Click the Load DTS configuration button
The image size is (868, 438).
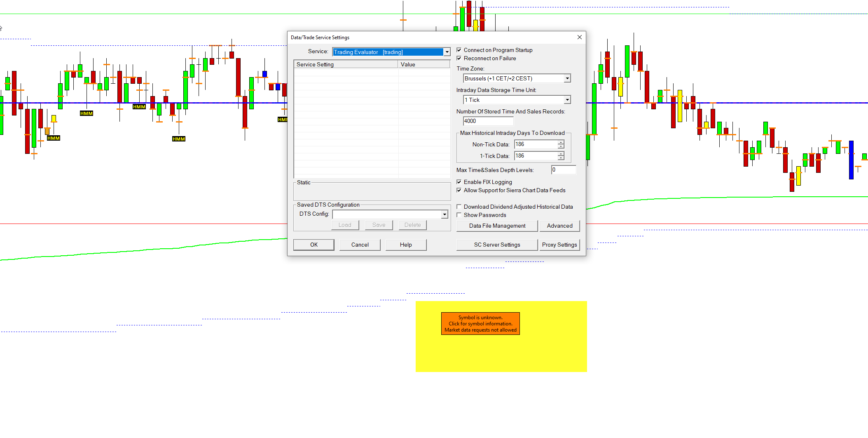345,225
